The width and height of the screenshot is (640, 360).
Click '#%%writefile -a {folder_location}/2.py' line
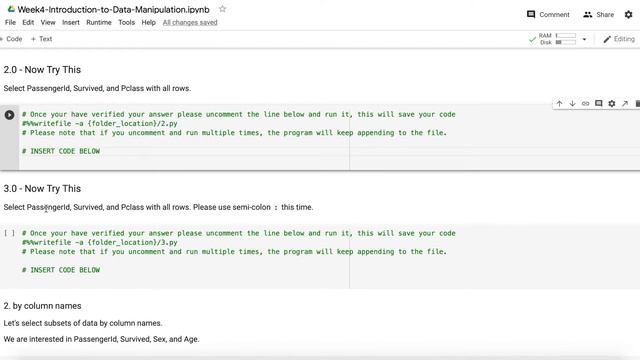tap(100, 124)
